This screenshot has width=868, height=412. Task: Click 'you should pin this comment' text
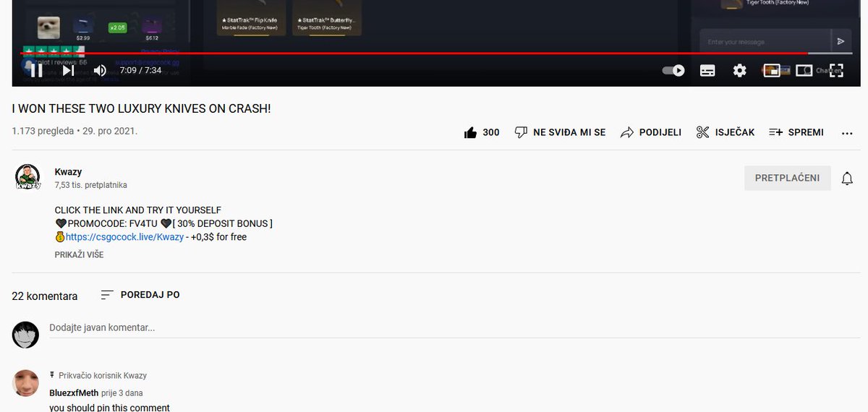[x=109, y=408]
